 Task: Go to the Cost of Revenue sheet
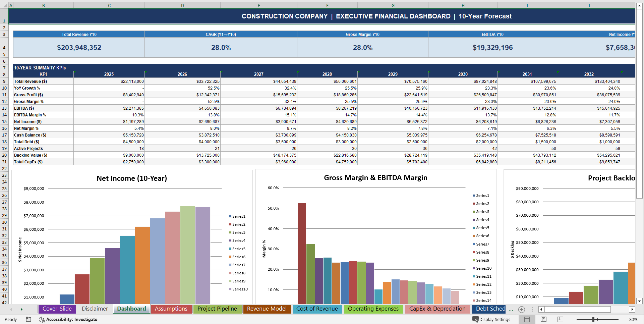tap(317, 309)
